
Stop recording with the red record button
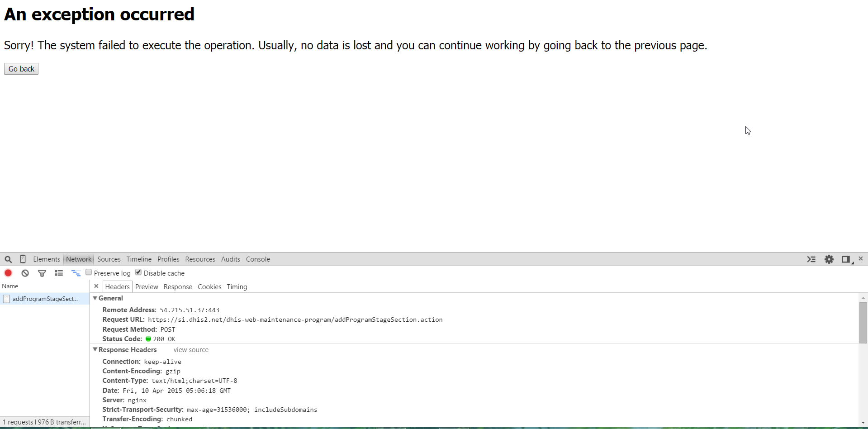tap(8, 273)
